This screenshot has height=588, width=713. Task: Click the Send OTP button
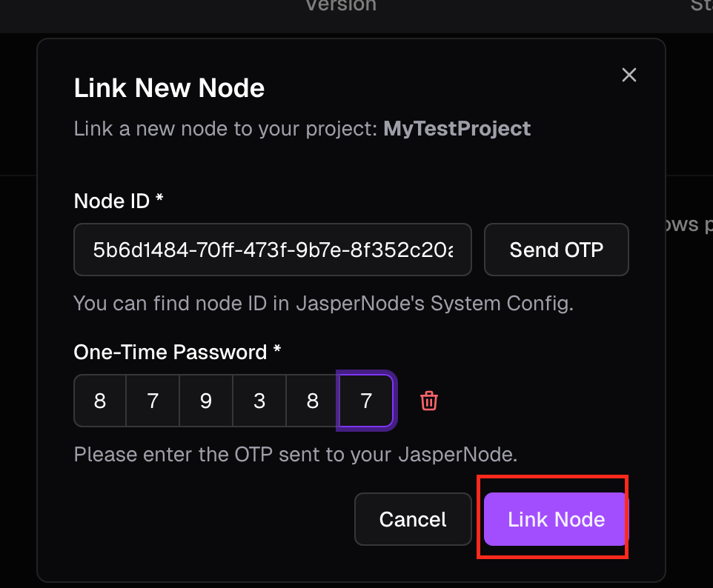[556, 250]
